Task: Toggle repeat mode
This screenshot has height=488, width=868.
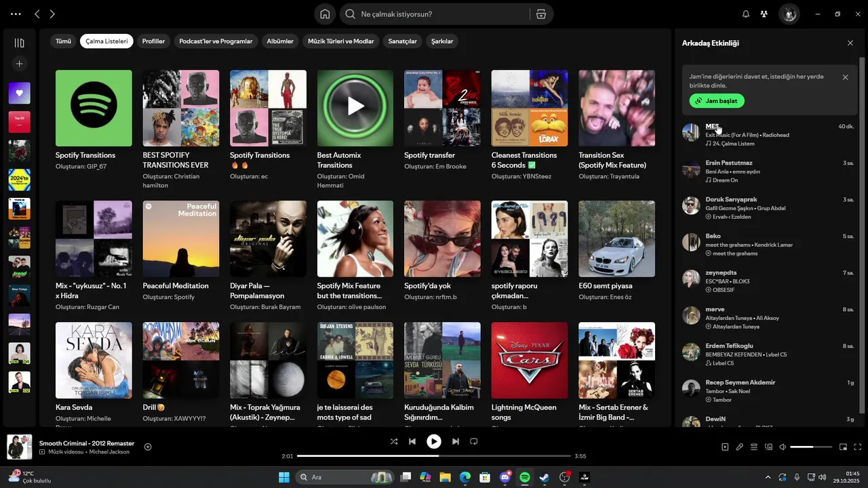Action: click(474, 441)
